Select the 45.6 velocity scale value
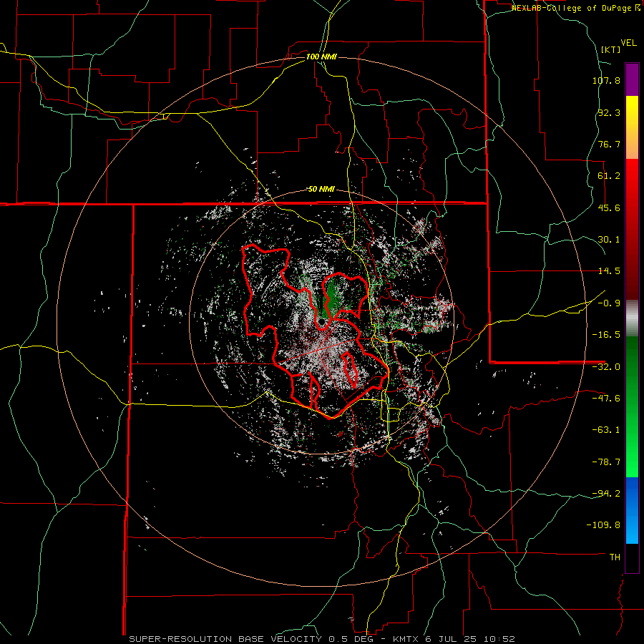Screen dimensions: 644x644 pos(609,208)
